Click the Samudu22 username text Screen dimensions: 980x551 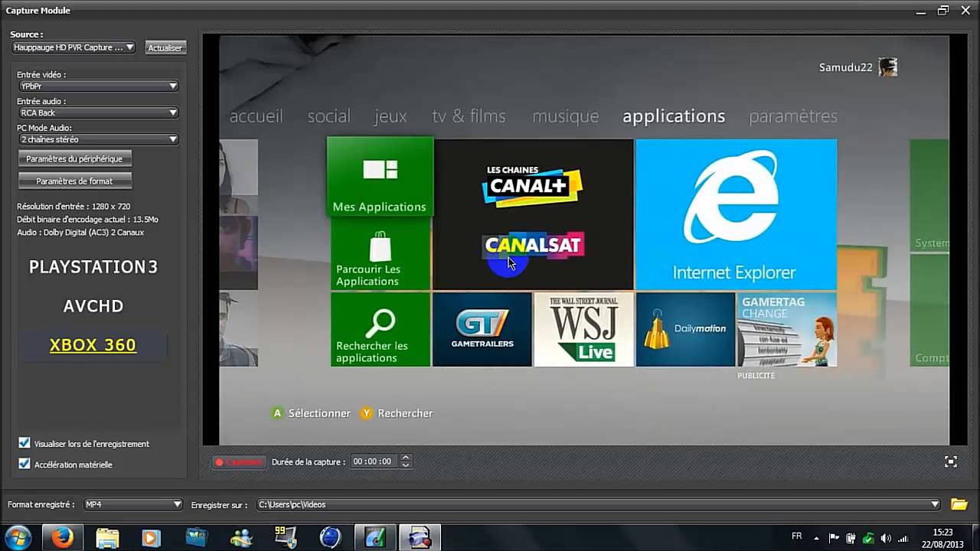[846, 67]
